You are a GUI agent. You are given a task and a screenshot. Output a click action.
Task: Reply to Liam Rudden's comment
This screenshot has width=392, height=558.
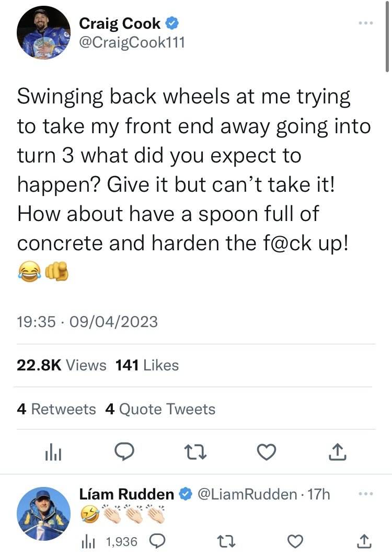(157, 542)
